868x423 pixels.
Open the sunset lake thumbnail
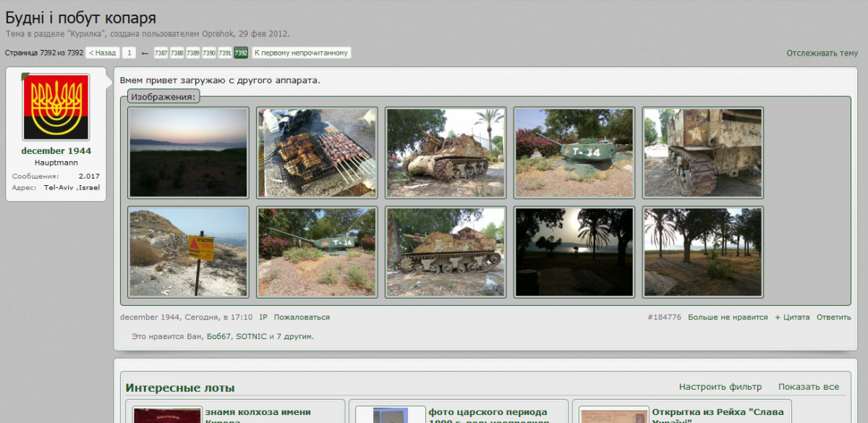(x=188, y=153)
